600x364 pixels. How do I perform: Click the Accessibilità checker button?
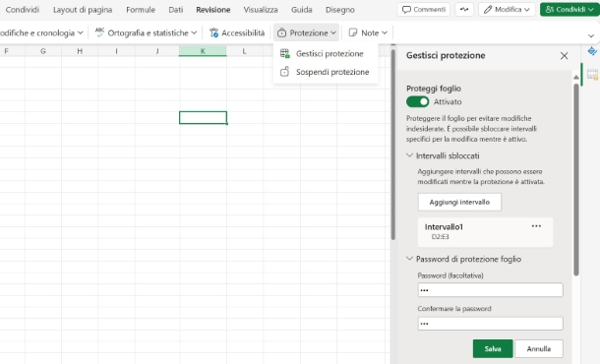click(237, 32)
